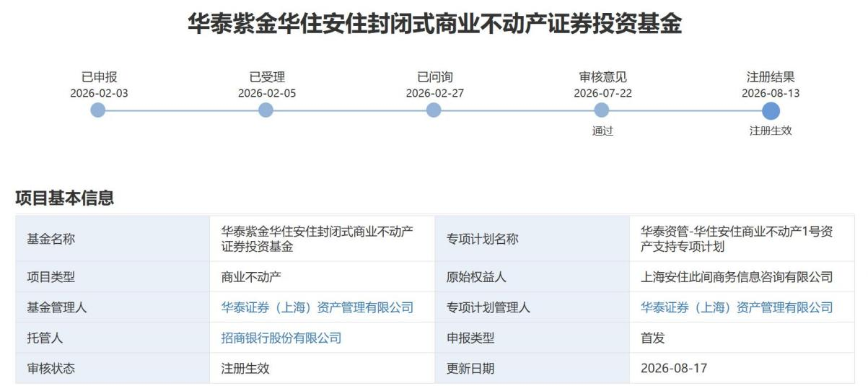The height and width of the screenshot is (386, 868).
Task: Click the 注册生效 value in 审核状态 row
Action: click(x=322, y=368)
